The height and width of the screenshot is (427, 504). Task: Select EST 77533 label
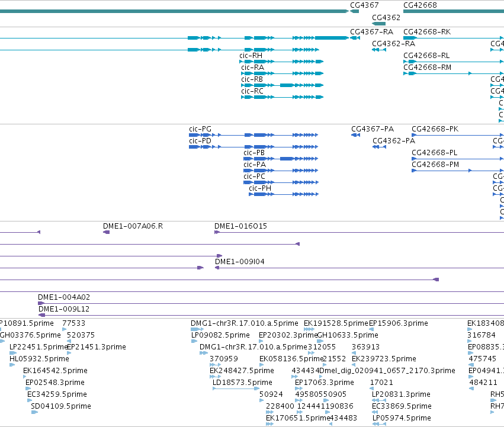coord(73,323)
